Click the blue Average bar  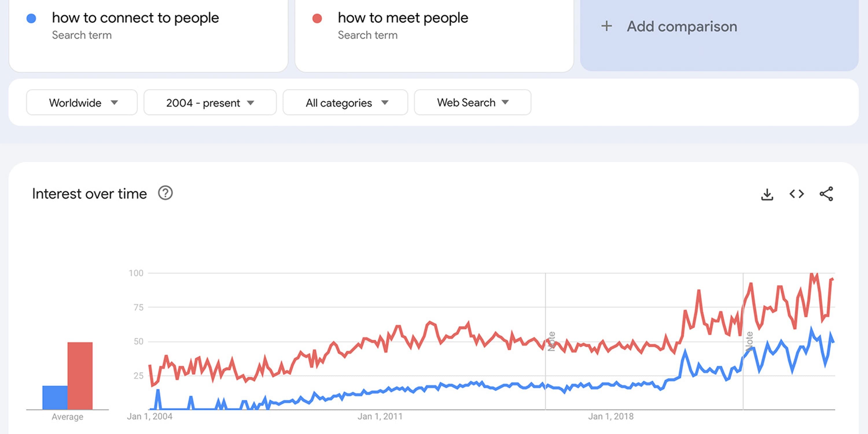click(55, 398)
